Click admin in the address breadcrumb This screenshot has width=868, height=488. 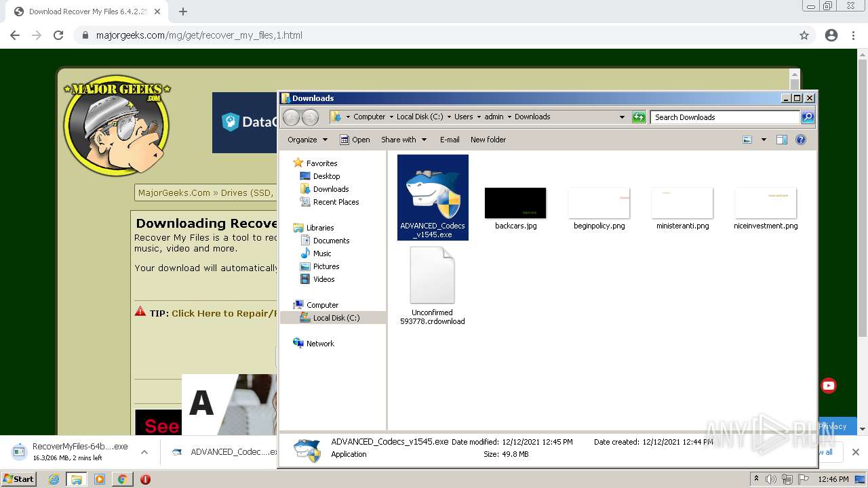click(x=494, y=117)
